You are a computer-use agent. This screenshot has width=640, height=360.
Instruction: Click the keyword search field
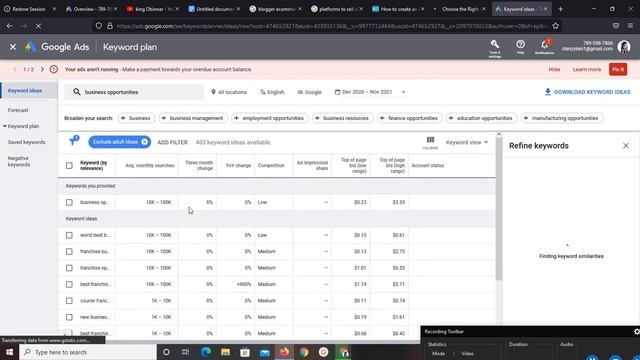(134, 92)
